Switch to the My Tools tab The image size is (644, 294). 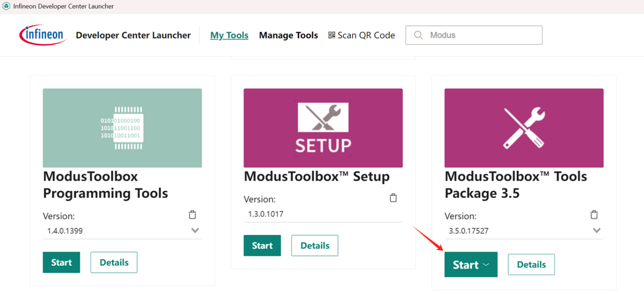(x=229, y=35)
